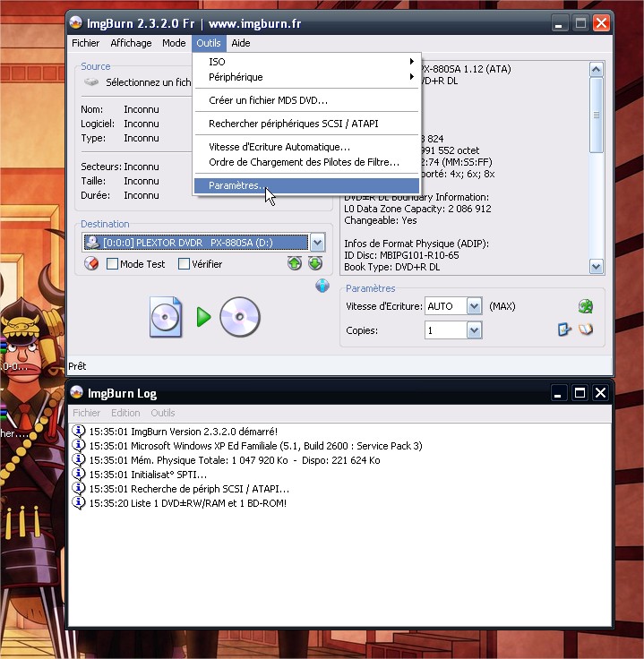Screen dimensions: 644x659
Task: Enable the Mode Test checkbox
Action: [x=113, y=264]
